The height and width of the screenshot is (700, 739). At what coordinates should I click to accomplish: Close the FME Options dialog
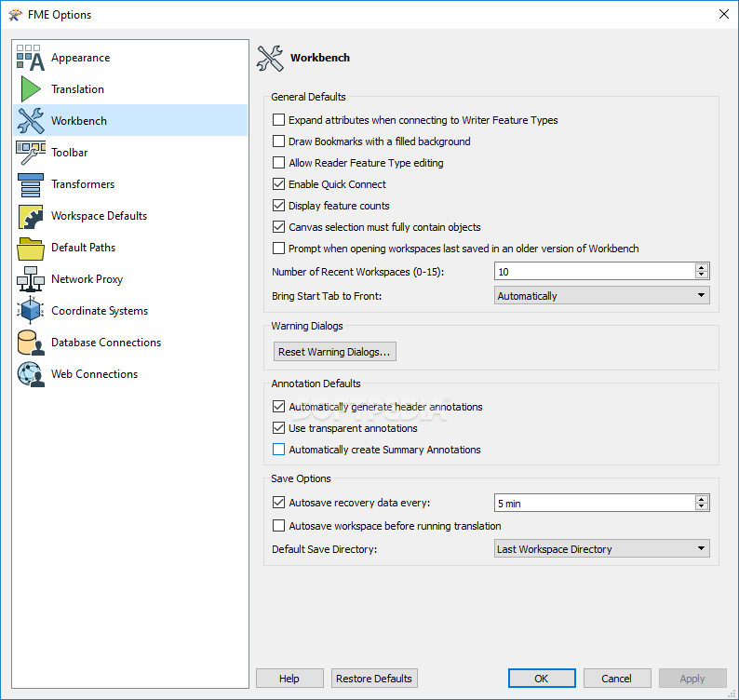point(724,14)
